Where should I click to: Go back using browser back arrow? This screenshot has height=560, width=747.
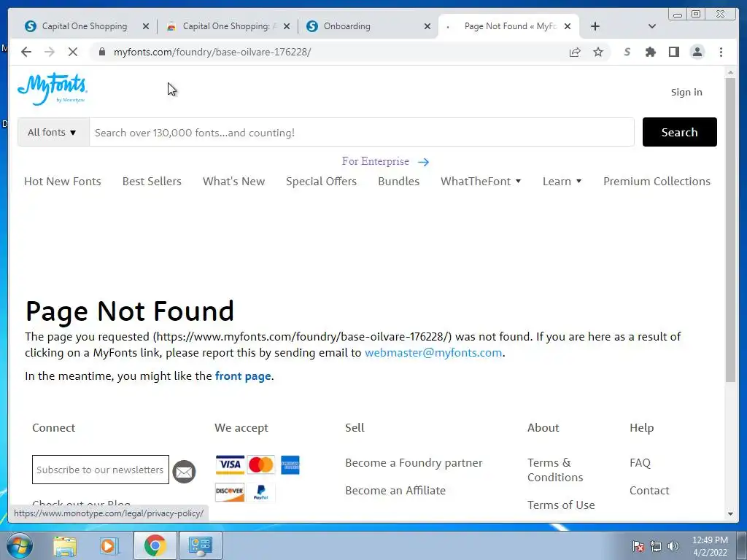click(26, 52)
